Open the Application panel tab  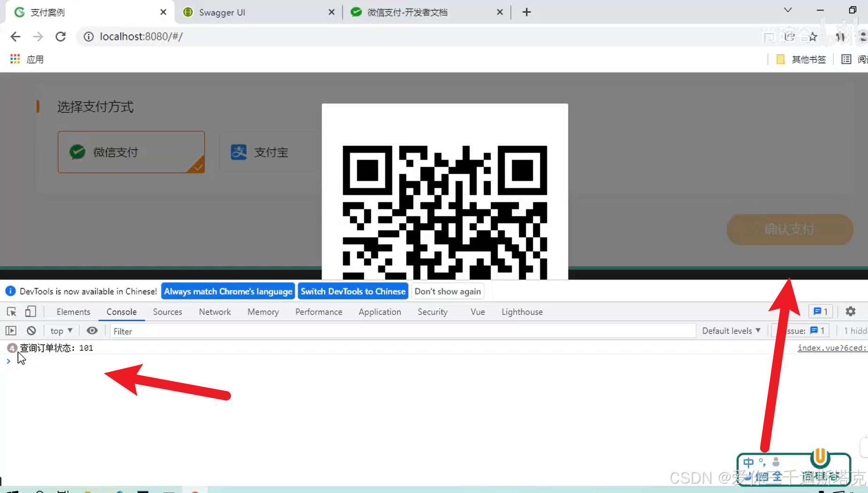point(380,312)
